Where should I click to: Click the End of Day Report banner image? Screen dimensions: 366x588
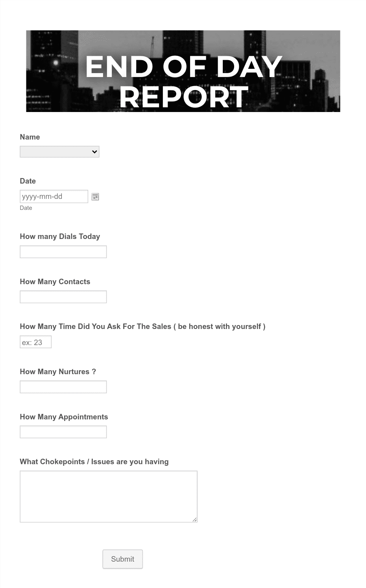click(x=183, y=71)
